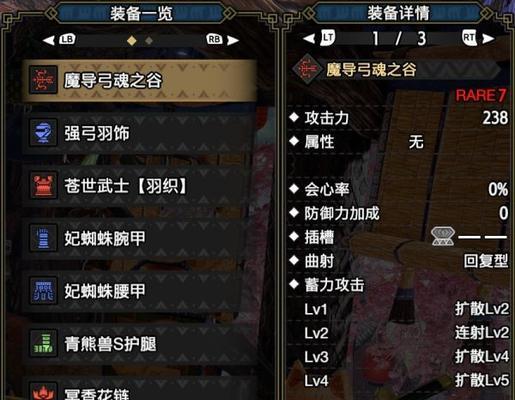Click the green leg armor icon 青熊兽S护腿
The width and height of the screenshot is (515, 400).
click(x=43, y=343)
